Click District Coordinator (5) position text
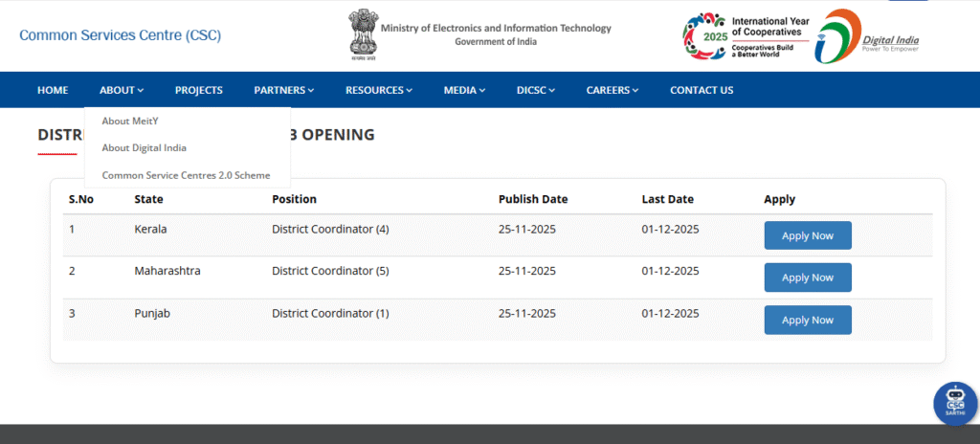The height and width of the screenshot is (444, 980). click(x=330, y=272)
